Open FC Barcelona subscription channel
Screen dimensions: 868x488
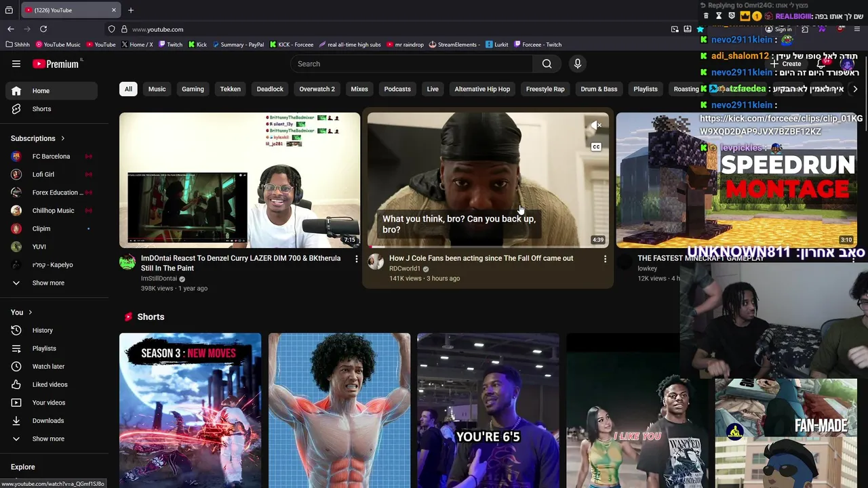(x=52, y=157)
